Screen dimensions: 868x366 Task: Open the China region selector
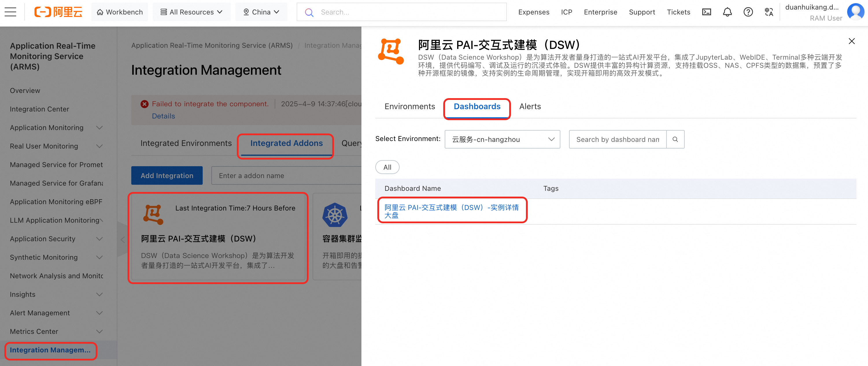pos(261,12)
